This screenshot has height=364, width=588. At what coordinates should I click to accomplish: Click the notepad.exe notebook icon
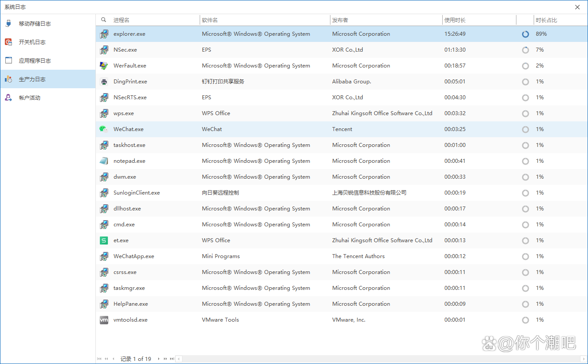click(104, 161)
